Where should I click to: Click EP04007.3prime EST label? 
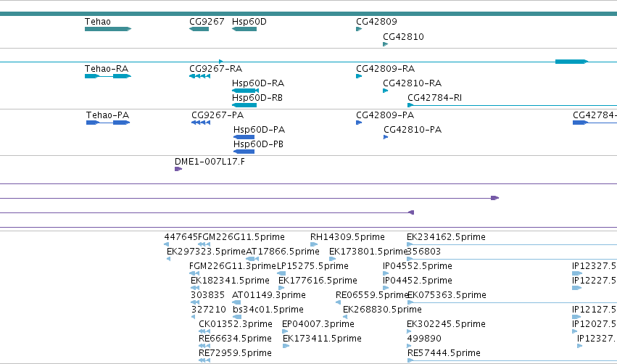click(318, 324)
